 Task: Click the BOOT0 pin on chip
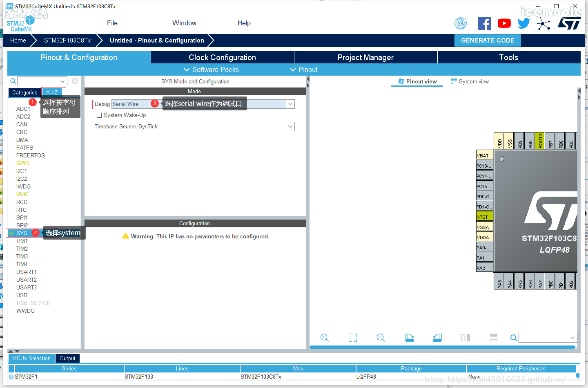click(x=540, y=141)
